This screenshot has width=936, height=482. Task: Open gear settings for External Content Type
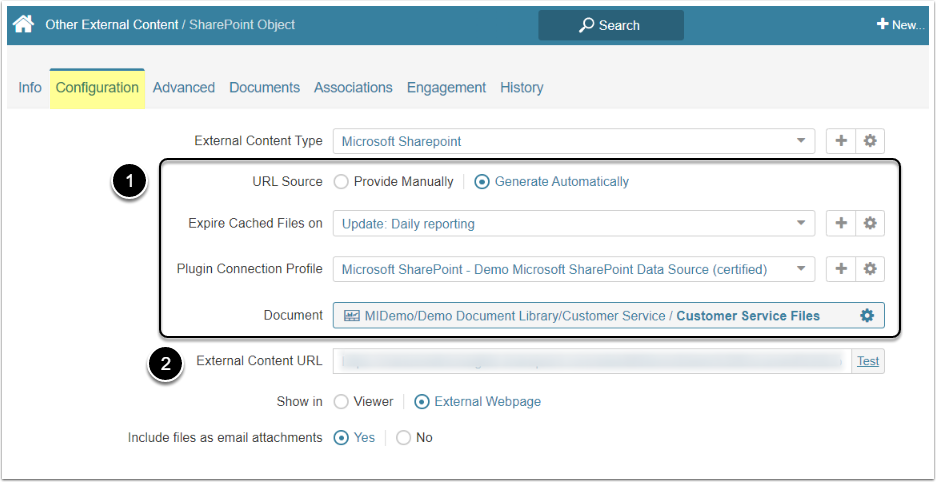[x=870, y=141]
